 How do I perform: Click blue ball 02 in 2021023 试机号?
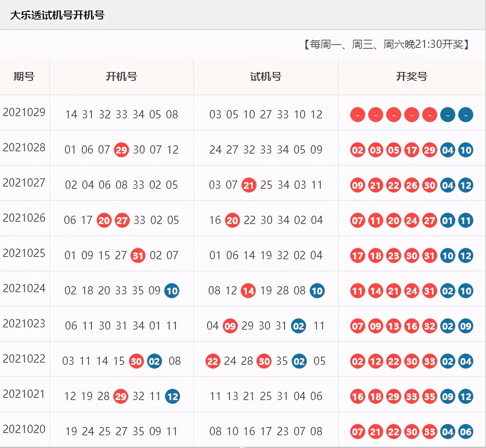(298, 326)
